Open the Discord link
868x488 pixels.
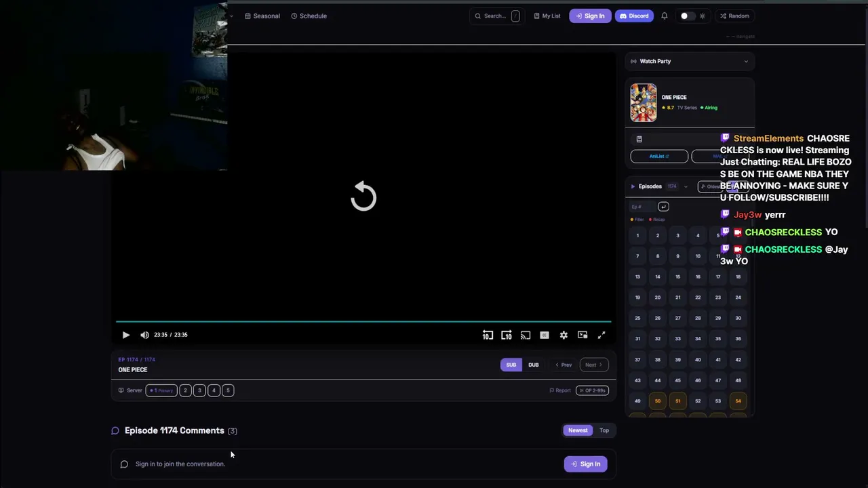[x=634, y=16]
